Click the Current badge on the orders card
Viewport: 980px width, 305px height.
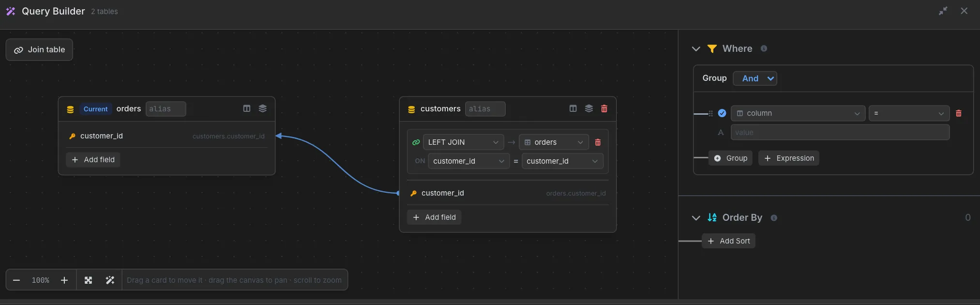click(x=95, y=109)
